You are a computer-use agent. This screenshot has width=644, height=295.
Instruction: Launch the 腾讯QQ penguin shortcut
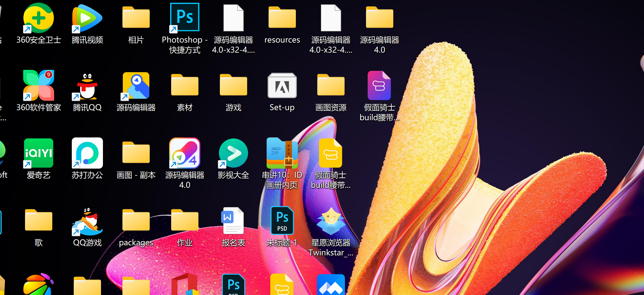pos(87,86)
